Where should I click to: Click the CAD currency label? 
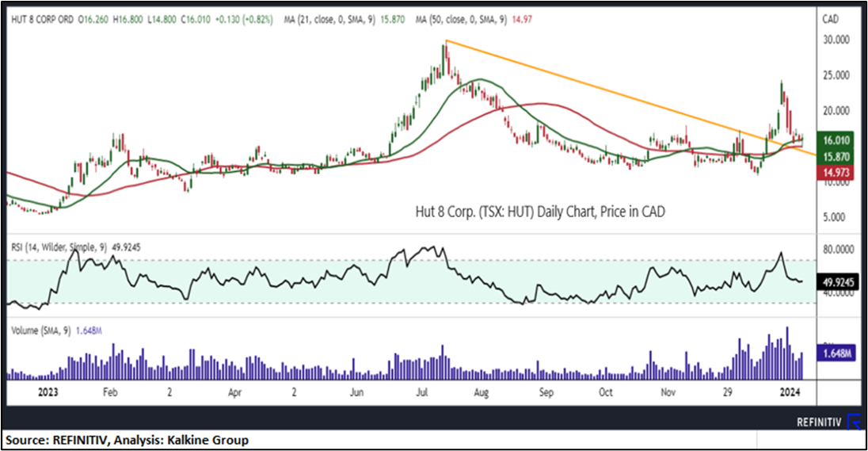click(x=830, y=19)
